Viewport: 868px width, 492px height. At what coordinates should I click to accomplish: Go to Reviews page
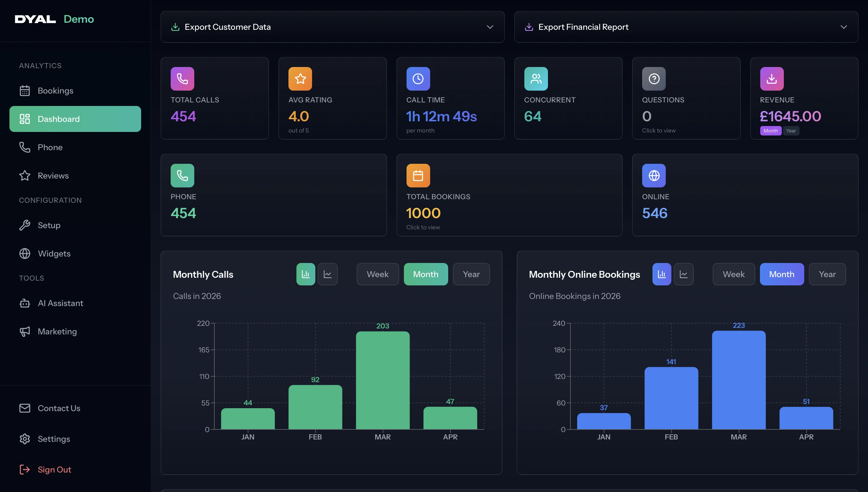(x=75, y=176)
